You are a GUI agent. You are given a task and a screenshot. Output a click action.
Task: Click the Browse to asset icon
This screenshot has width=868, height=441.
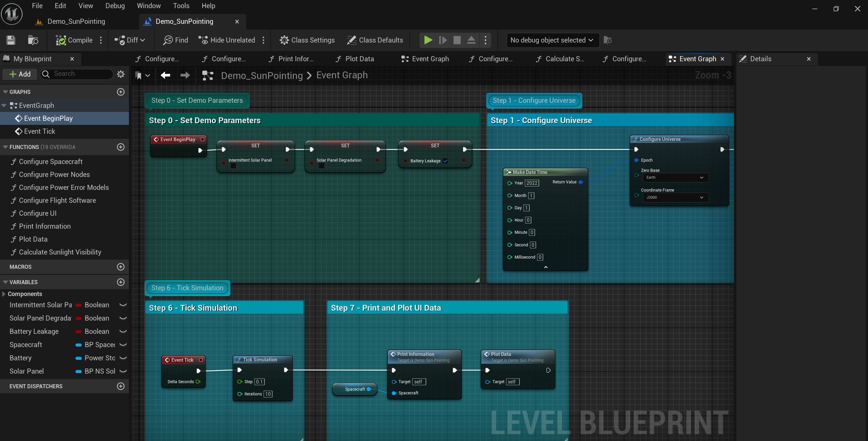[33, 40]
